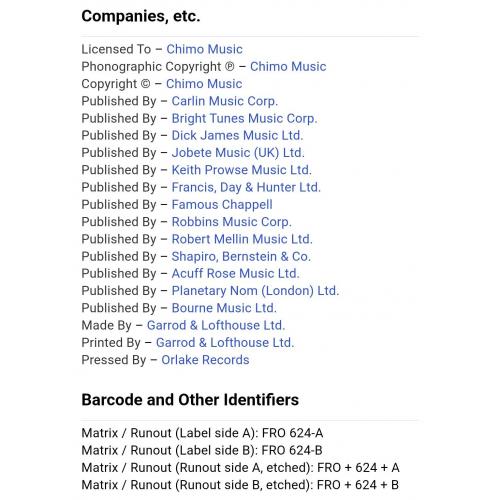Open the Acuff Rose Music Ltd. link
Screen dimensions: 500x500
[x=236, y=274]
